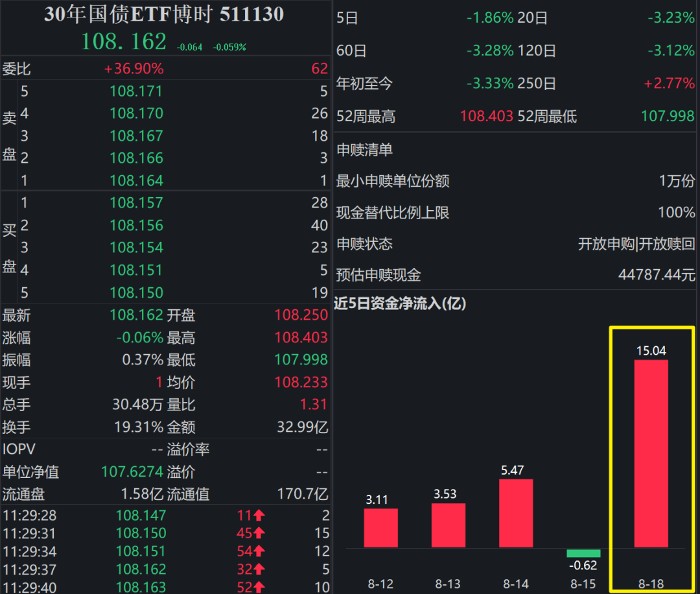Click the 年初至今 return -3.33%
Image resolution: width=700 pixels, height=594 pixels.
490,84
